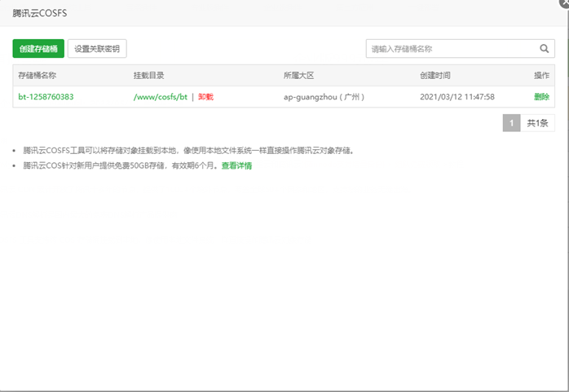
Task: Select the 存储桶名称 column header
Action: [37, 76]
